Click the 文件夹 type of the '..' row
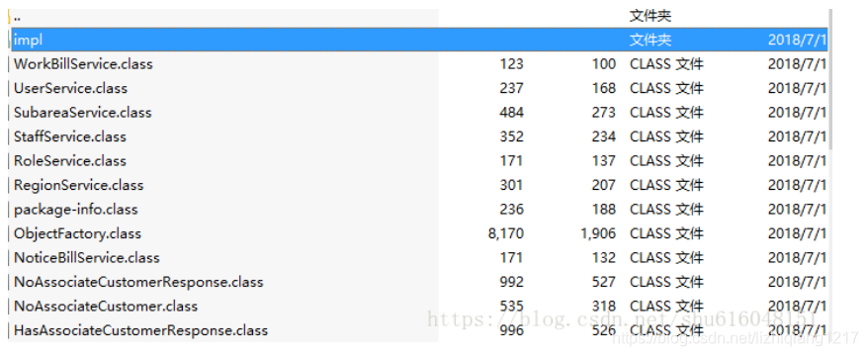Image resolution: width=868 pixels, height=356 pixels. click(651, 16)
